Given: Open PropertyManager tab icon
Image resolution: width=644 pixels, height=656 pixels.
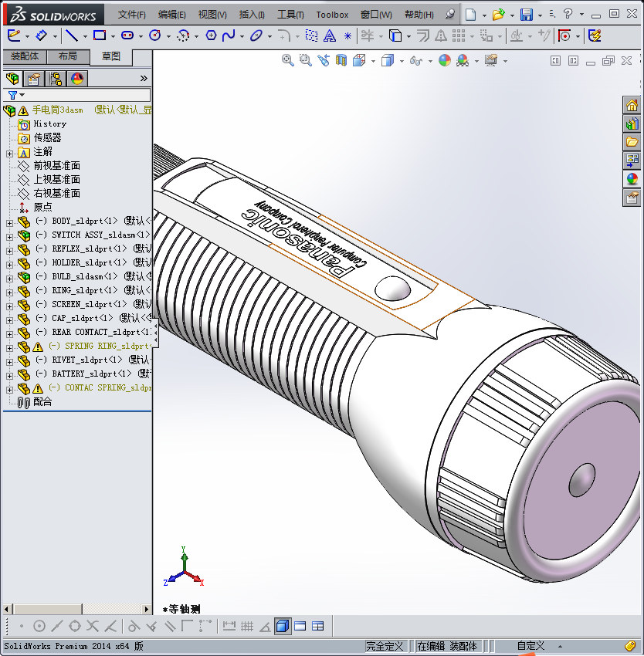Looking at the screenshot, I should pos(34,78).
